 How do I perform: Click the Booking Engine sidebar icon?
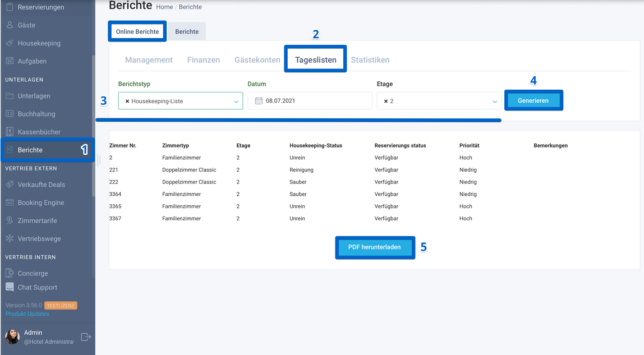(10, 202)
